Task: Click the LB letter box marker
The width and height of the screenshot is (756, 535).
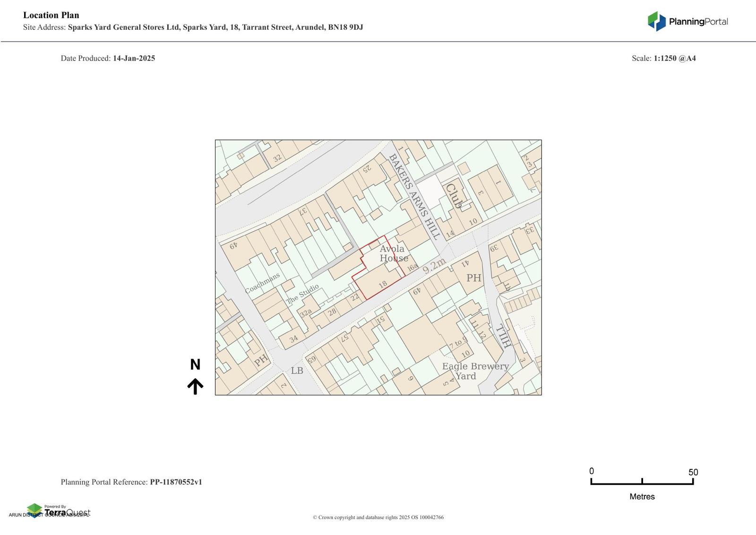Action: point(297,371)
